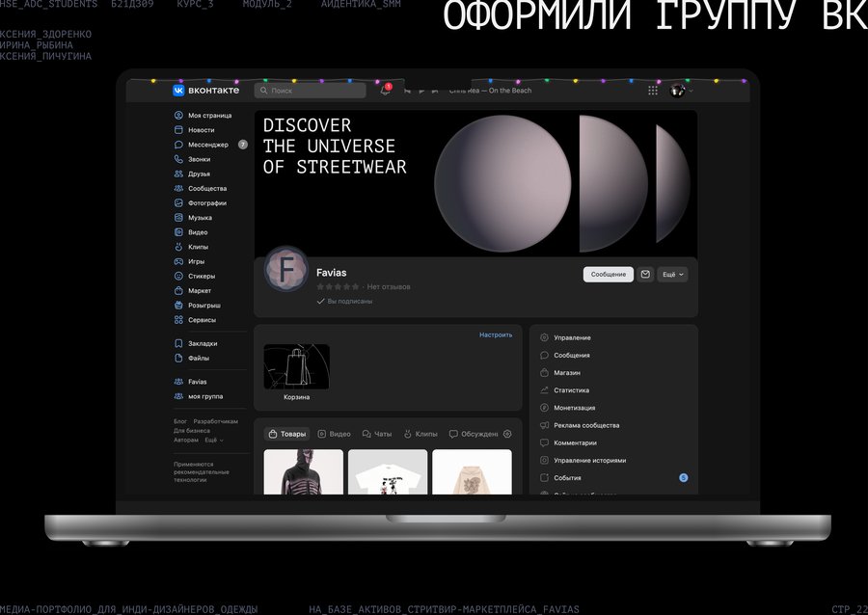Viewport: 868px width, 615px height.
Task: Select the Обсуждения tab
Action: pyautogui.click(x=474, y=434)
